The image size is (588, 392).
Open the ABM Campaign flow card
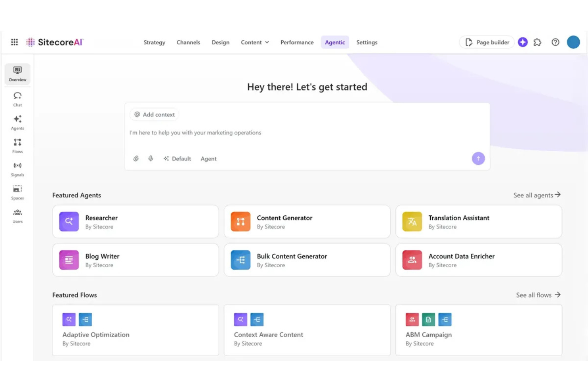(479, 330)
